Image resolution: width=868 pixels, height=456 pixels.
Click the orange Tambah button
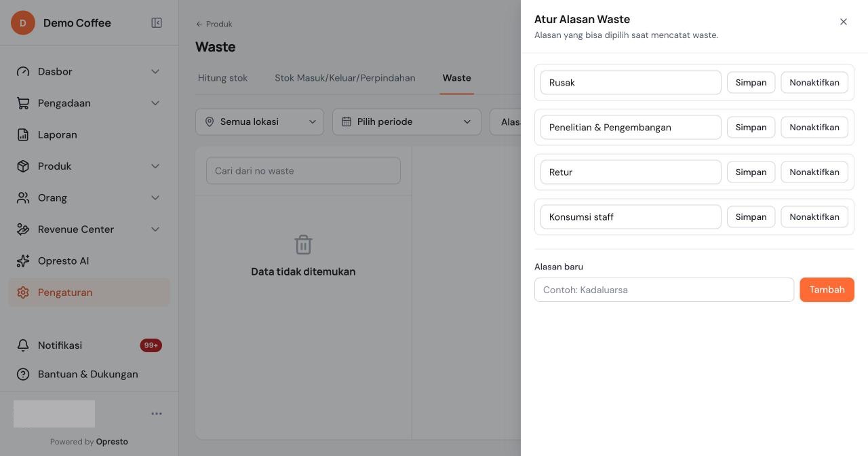827,290
